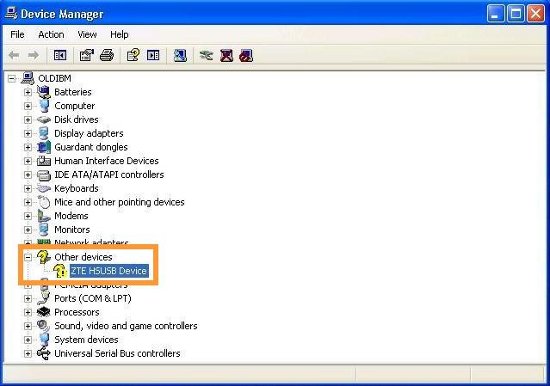Screen dimensions: 550x386
Task: Expand the Disk drives category
Action: [x=28, y=120]
